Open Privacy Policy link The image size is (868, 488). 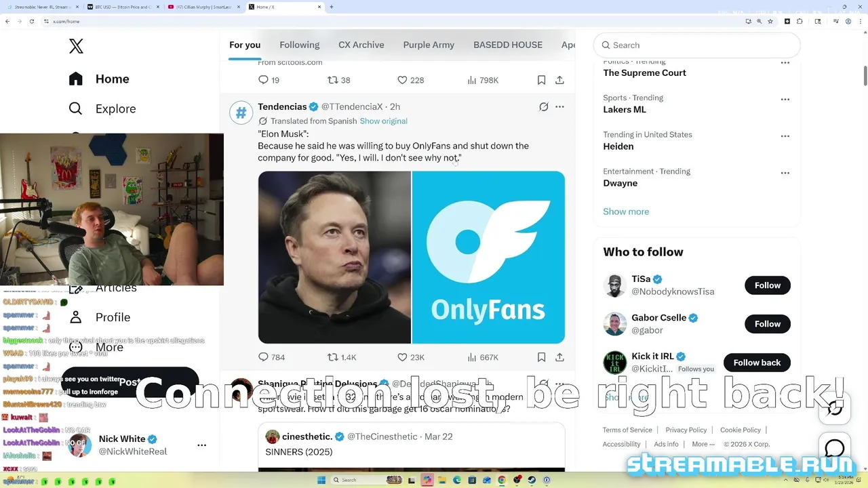click(x=686, y=430)
